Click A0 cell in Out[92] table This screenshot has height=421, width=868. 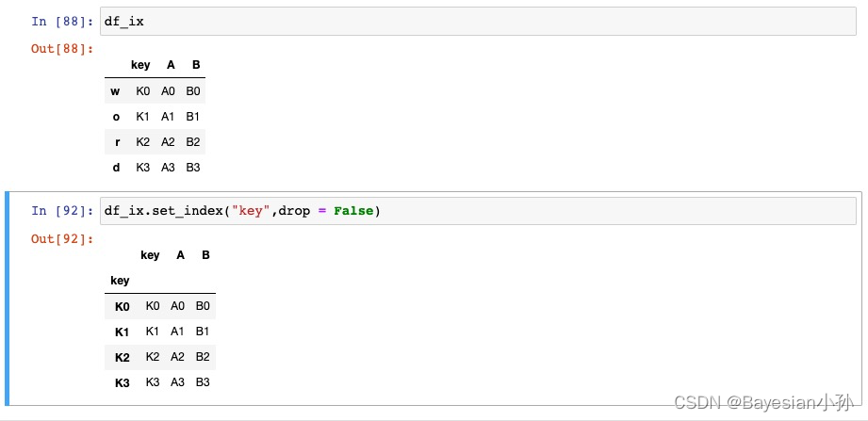pos(178,306)
